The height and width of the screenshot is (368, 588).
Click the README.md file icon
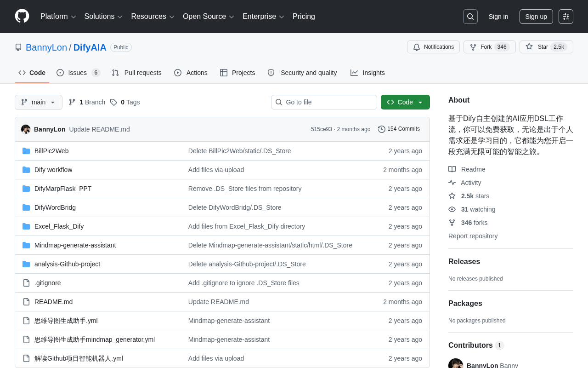(x=26, y=302)
